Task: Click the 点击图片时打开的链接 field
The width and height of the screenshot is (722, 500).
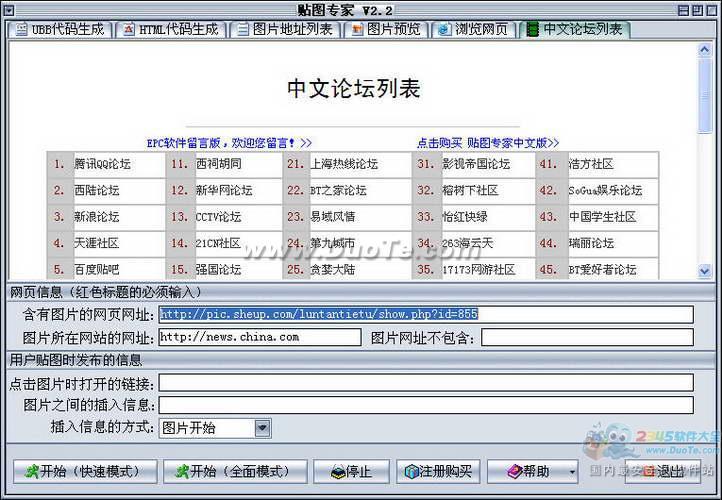Action: click(x=426, y=383)
